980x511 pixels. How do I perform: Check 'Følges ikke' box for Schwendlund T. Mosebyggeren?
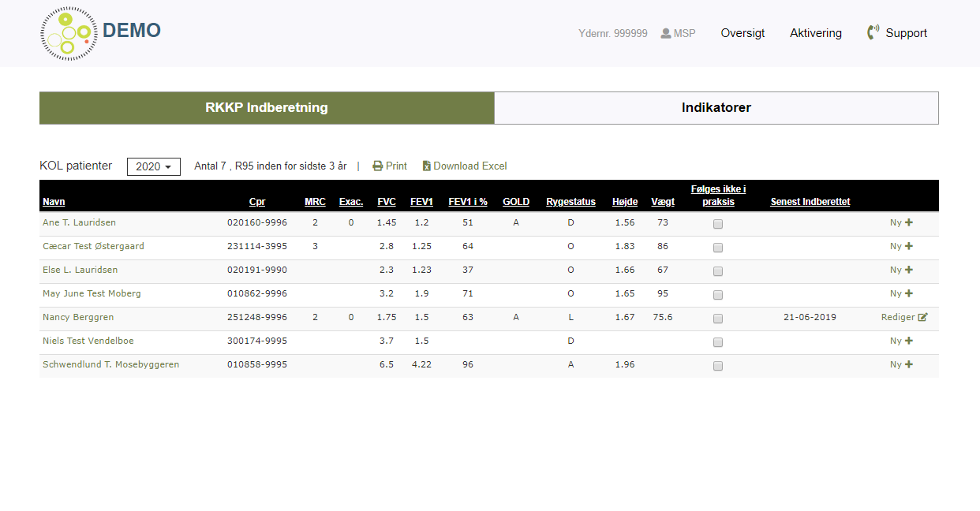pos(718,366)
